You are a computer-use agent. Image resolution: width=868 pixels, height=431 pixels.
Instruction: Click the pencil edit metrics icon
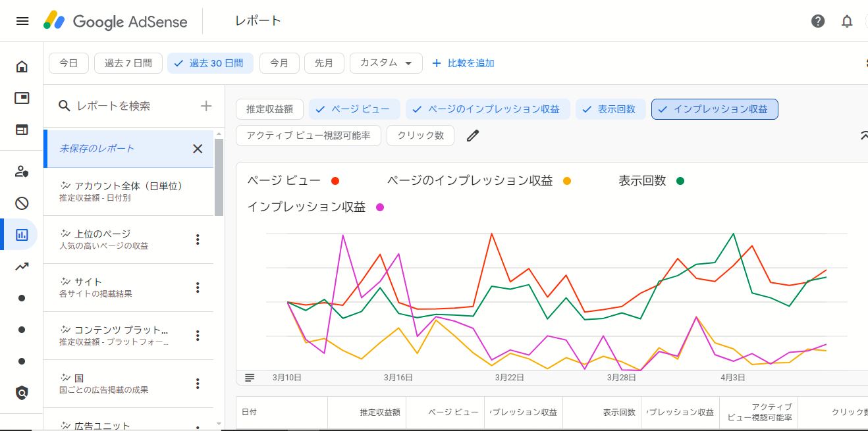(x=473, y=136)
